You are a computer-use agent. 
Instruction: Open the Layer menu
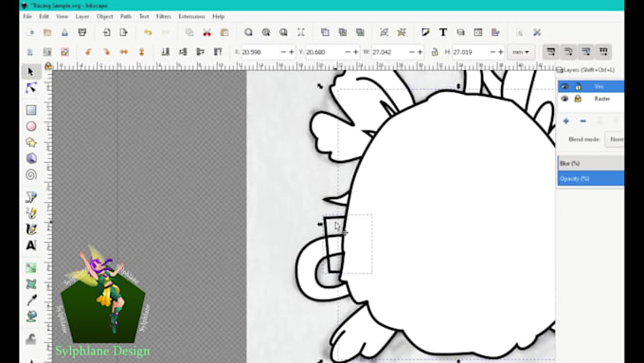pyautogui.click(x=82, y=16)
